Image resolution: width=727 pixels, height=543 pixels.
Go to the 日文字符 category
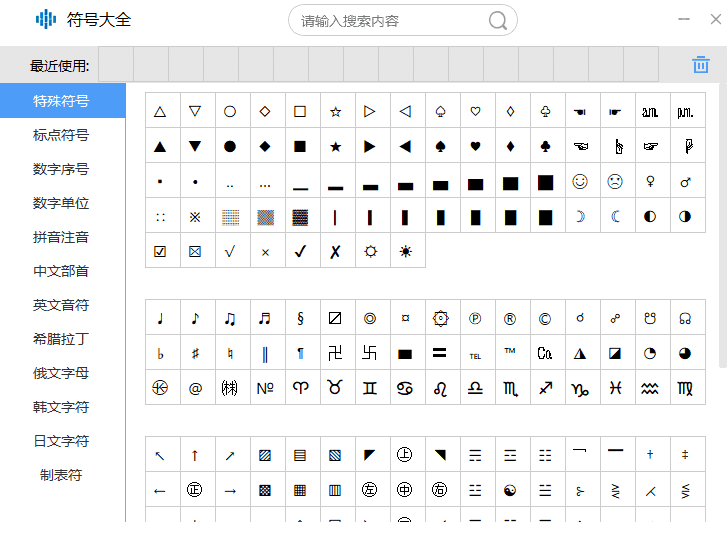coord(61,441)
